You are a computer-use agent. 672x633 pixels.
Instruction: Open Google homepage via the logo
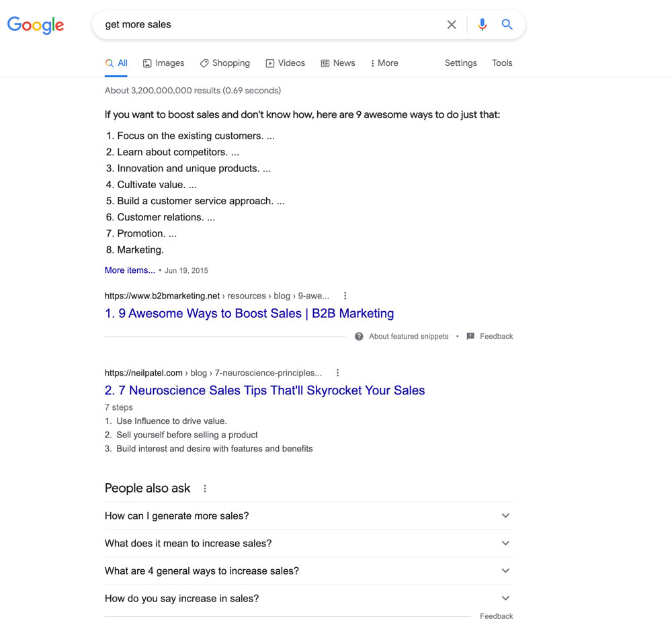(36, 26)
